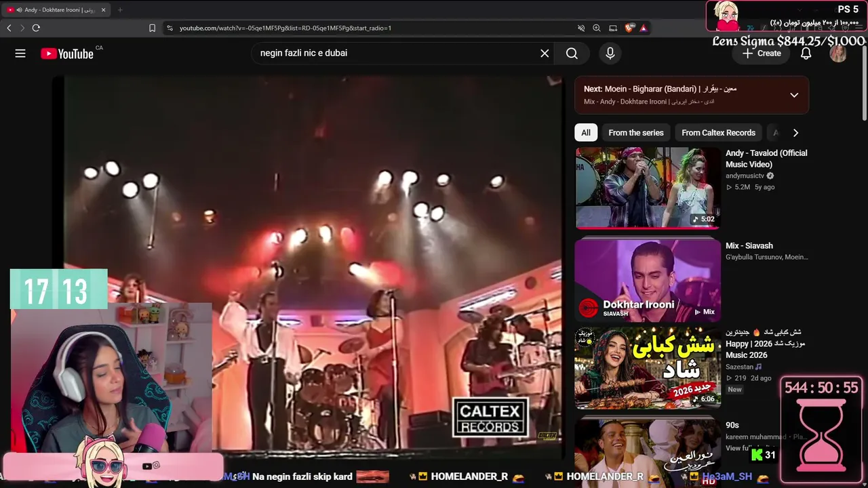Open the Happy Music 2026 thumbnail

pyautogui.click(x=648, y=369)
